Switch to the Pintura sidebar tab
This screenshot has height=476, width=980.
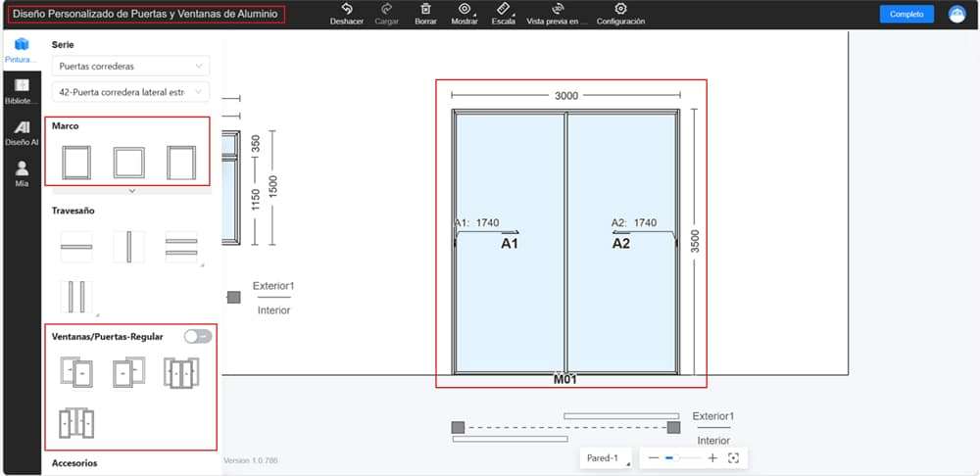(22, 50)
